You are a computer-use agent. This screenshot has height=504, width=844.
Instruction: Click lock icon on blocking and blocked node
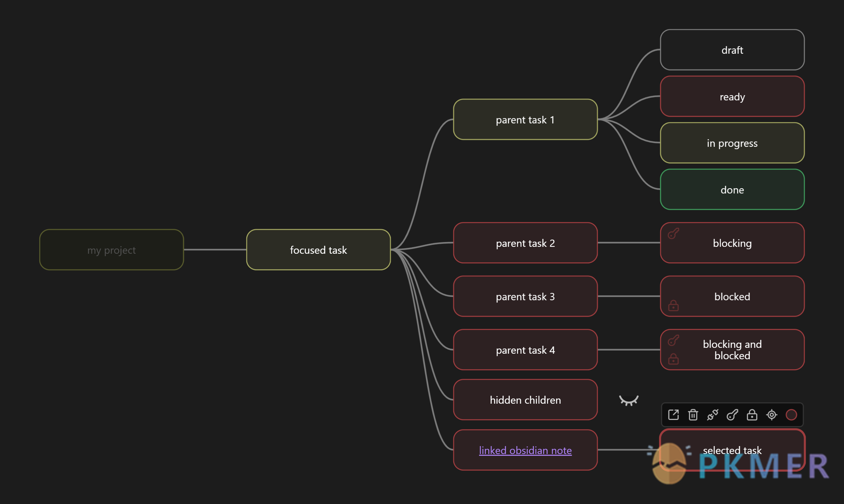(673, 359)
